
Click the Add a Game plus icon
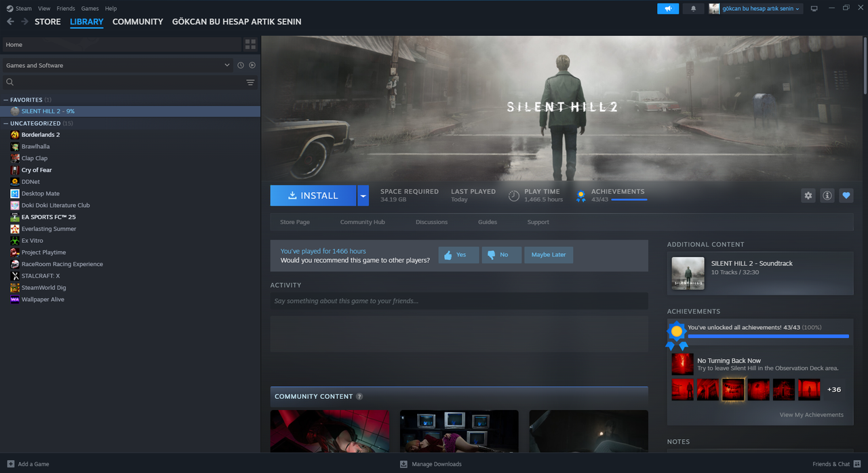pos(10,464)
